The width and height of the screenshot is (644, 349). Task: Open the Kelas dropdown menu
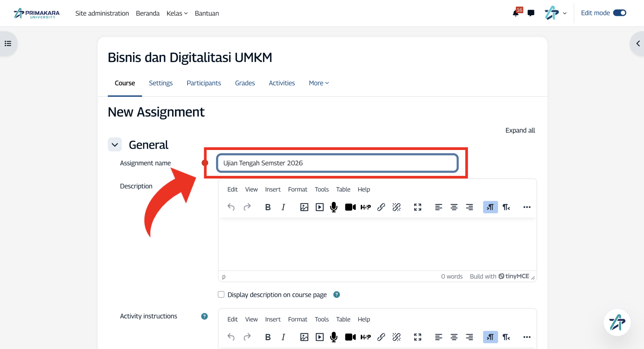point(177,13)
